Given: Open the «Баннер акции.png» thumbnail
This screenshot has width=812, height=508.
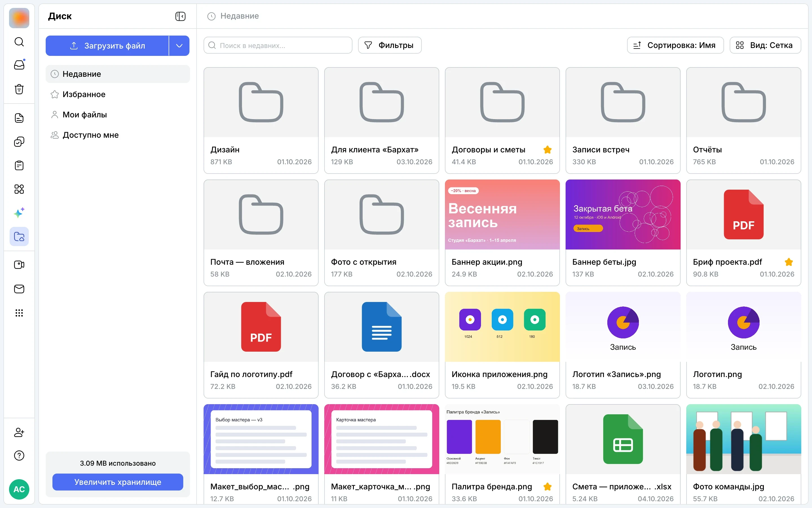Looking at the screenshot, I should coord(502,214).
